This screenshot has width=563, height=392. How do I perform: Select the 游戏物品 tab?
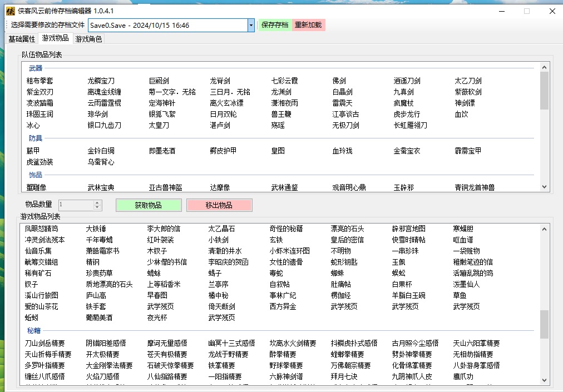pos(55,38)
